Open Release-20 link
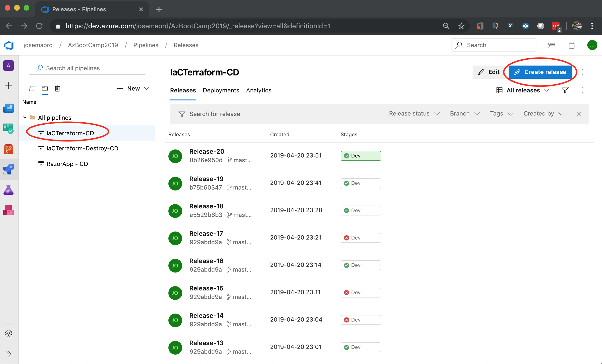This screenshot has width=602, height=364. (x=207, y=151)
